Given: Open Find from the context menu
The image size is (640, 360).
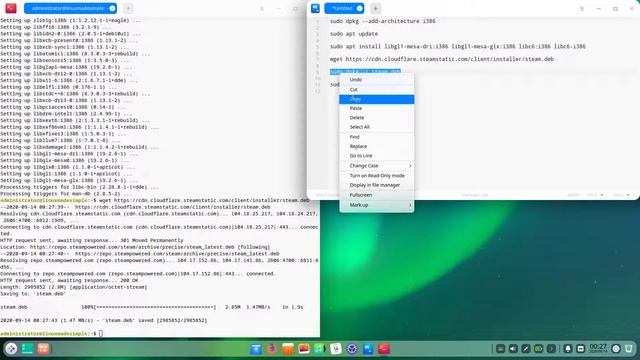Looking at the screenshot, I should [x=376, y=137].
